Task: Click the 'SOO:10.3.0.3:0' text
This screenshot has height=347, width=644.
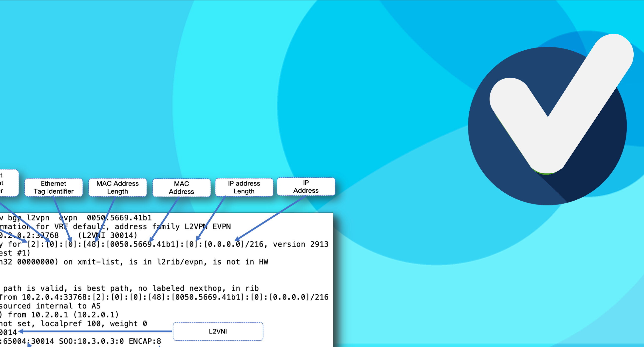Action: [91, 341]
